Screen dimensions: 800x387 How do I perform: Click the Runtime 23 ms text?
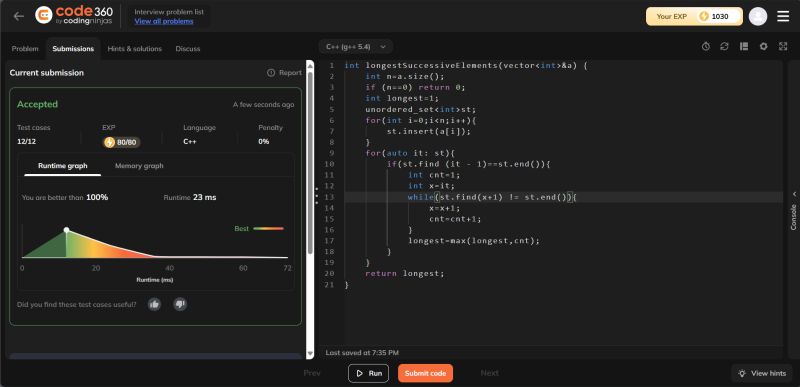pyautogui.click(x=190, y=197)
